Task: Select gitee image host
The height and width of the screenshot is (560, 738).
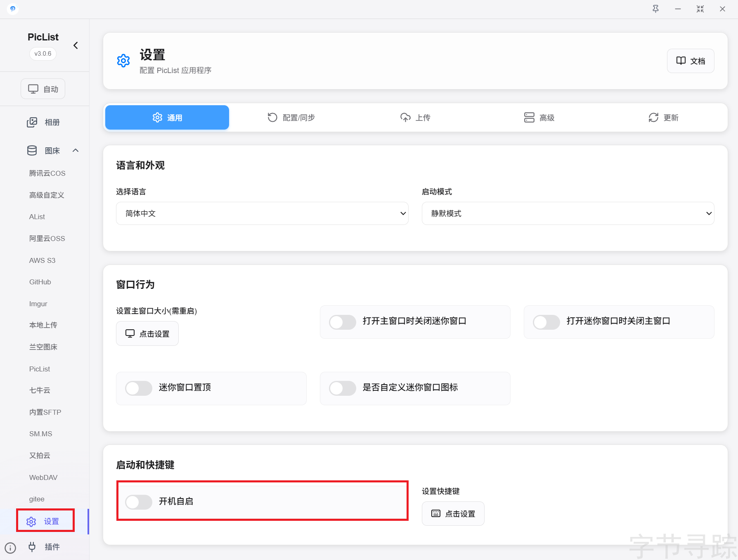Action: point(37,499)
